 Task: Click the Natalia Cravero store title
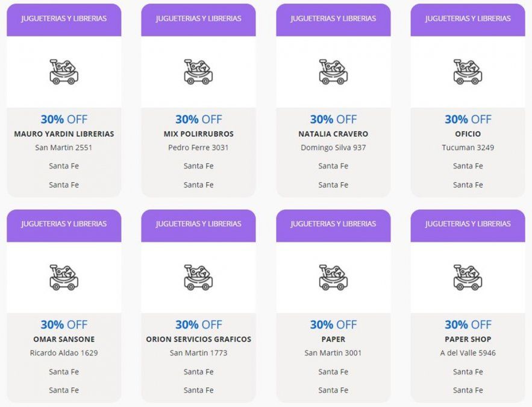[x=333, y=134]
